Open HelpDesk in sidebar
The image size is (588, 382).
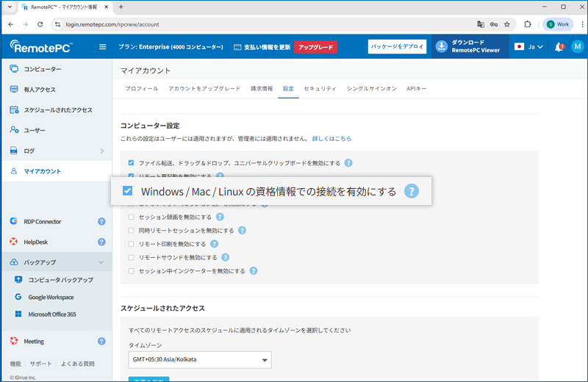pyautogui.click(x=35, y=242)
